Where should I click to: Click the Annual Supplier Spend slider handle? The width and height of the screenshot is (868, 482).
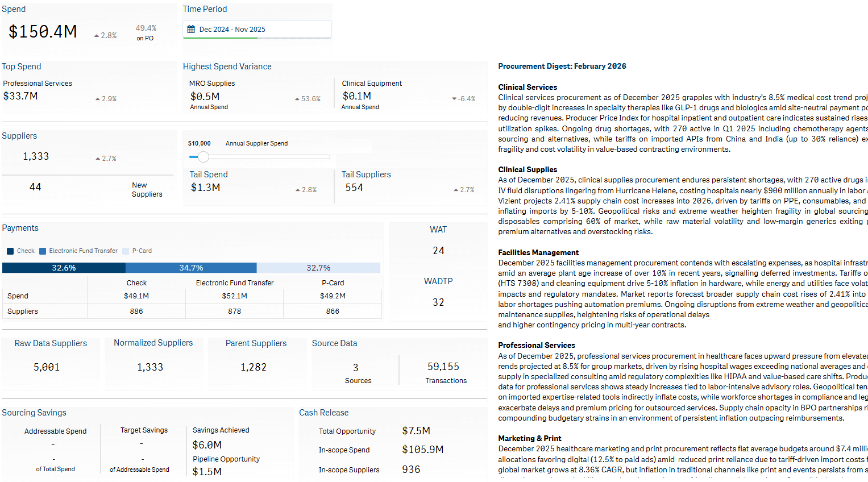click(204, 156)
